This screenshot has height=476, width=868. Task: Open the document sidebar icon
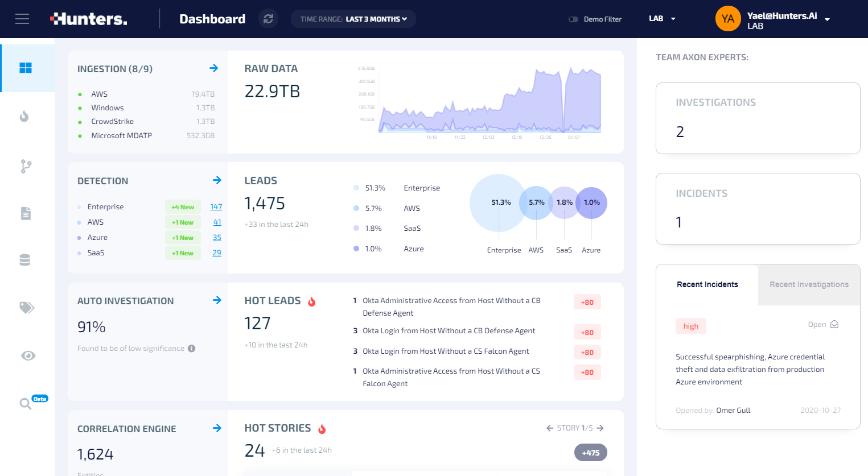pos(26,213)
